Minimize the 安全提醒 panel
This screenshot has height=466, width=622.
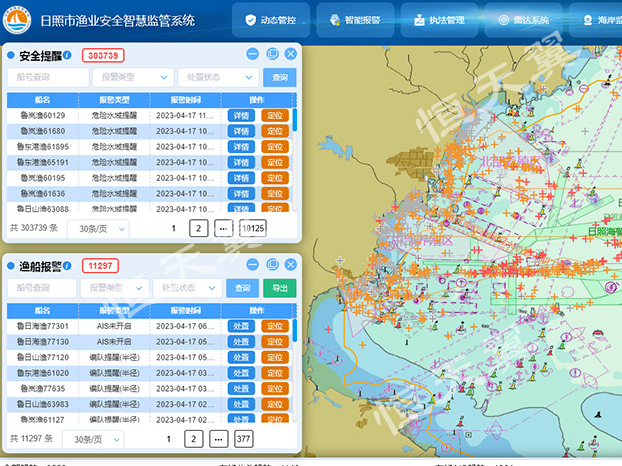(253, 54)
